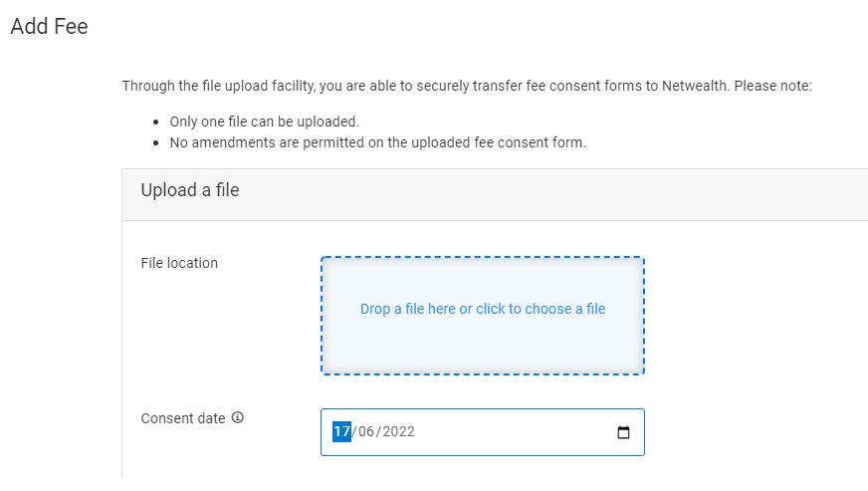Click the 'Add Fee' page heading

coord(49,27)
